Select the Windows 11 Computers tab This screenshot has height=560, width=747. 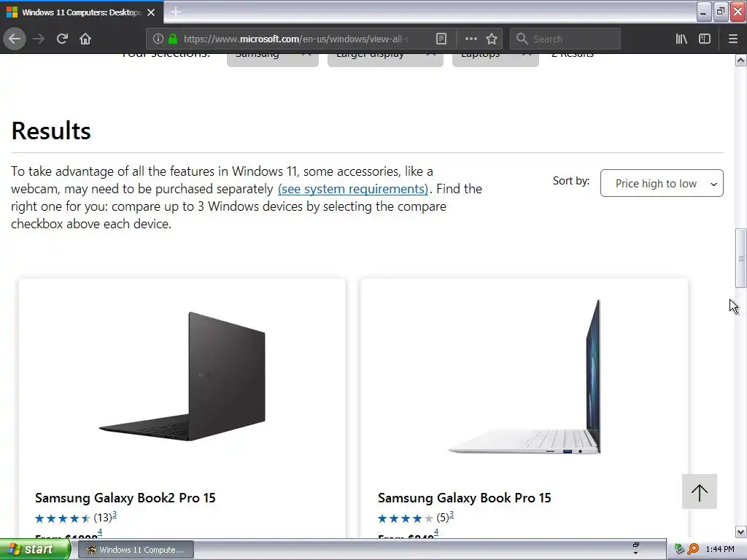click(82, 12)
